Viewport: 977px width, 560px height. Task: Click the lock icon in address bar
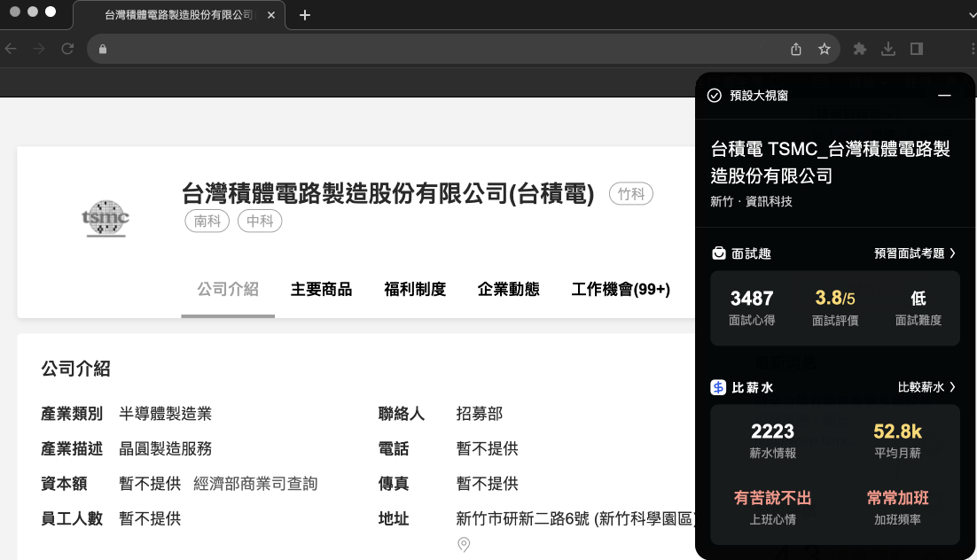coord(103,50)
